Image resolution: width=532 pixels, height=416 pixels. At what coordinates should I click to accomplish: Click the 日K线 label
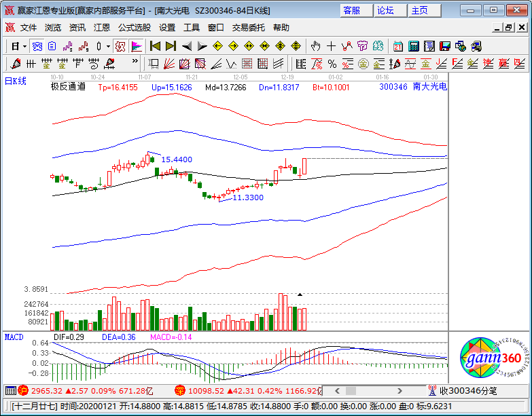pos(16,81)
